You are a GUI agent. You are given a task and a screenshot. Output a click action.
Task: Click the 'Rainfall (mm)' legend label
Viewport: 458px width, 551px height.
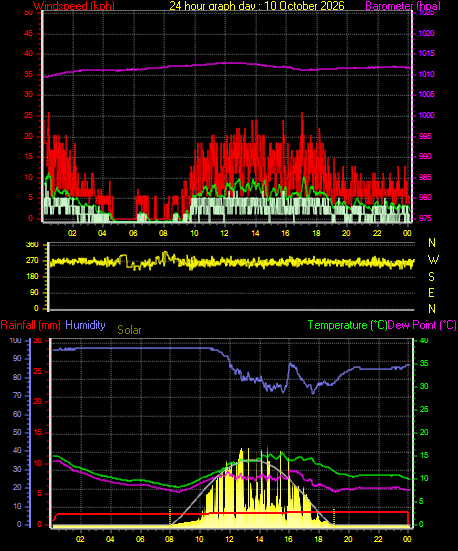[x=31, y=325]
